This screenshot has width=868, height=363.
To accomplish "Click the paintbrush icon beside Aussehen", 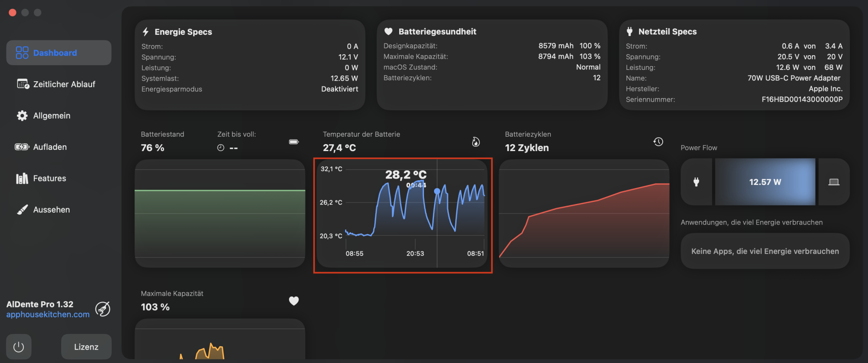I will coord(22,210).
